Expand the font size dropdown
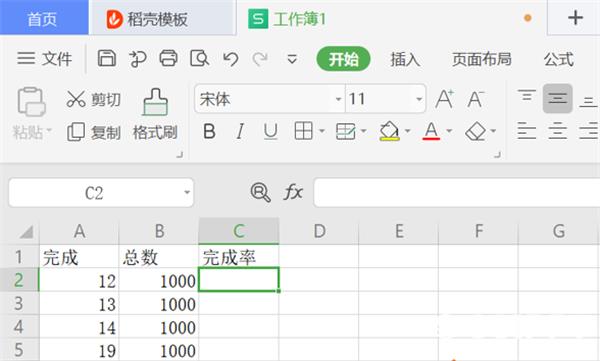Image resolution: width=600 pixels, height=361 pixels. pos(419,99)
